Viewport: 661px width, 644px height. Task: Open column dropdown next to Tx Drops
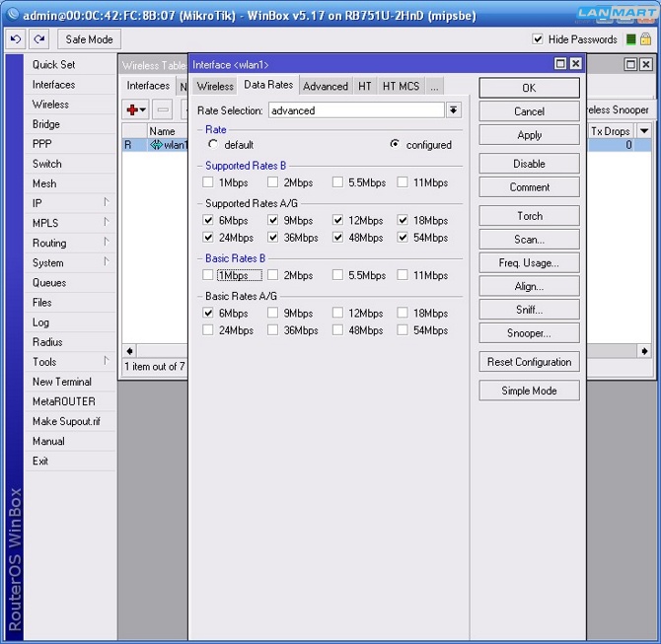[643, 131]
